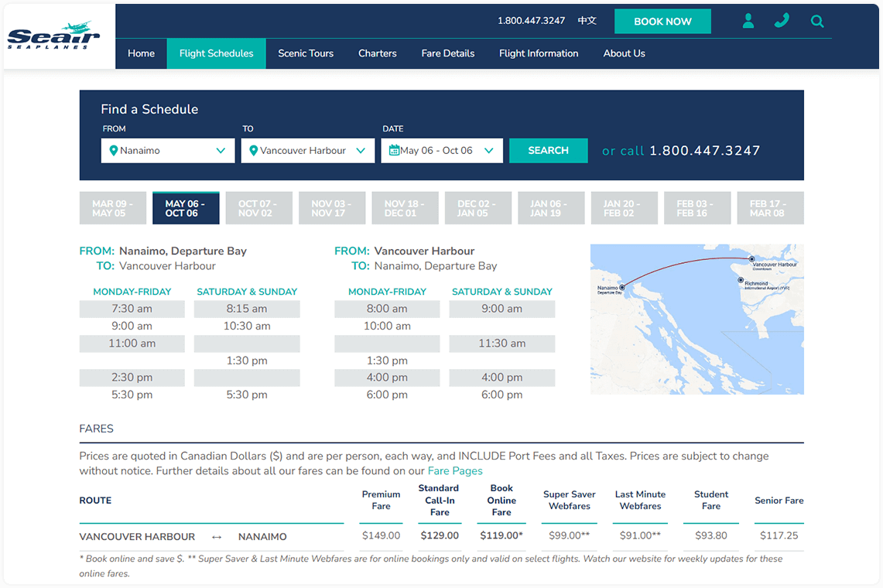Select the NOV 18 - DEC 01 date tab
Screen dimensions: 883x588
pyautogui.click(x=405, y=208)
